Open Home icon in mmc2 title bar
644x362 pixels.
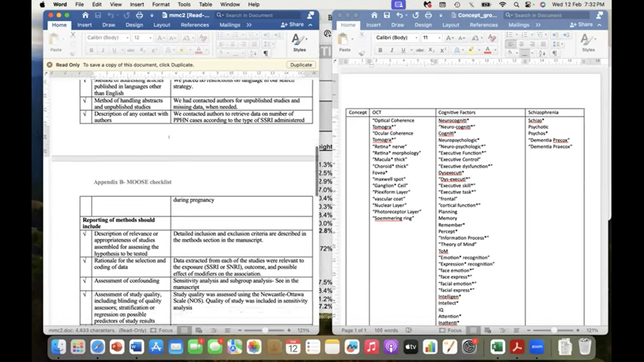[x=85, y=15]
